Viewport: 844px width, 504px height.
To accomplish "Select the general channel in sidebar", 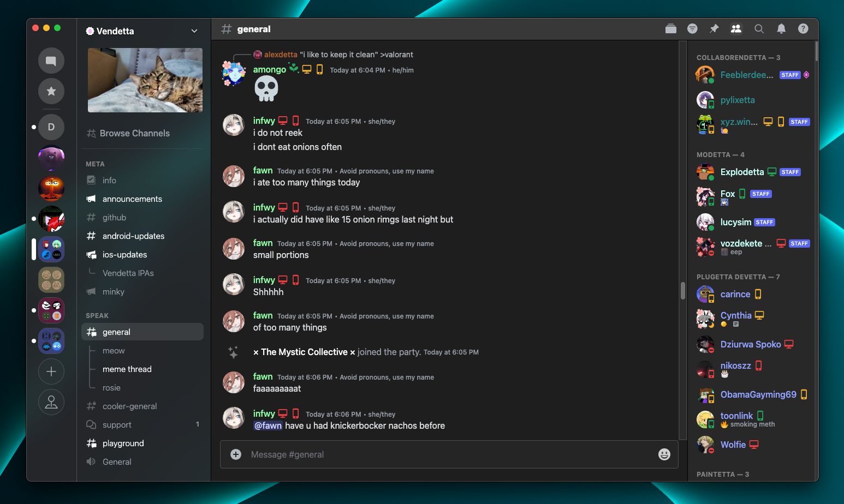I will coord(142,332).
